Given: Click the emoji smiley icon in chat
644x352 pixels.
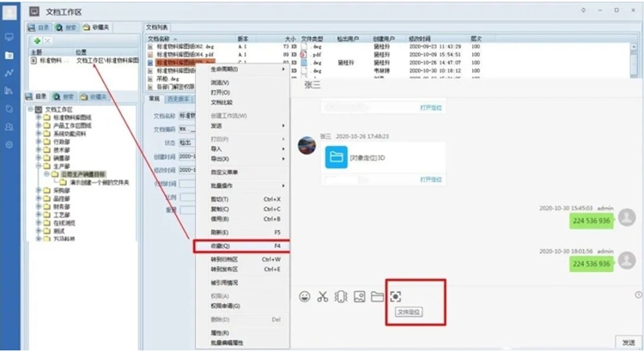Looking at the screenshot, I should pyautogui.click(x=304, y=297).
